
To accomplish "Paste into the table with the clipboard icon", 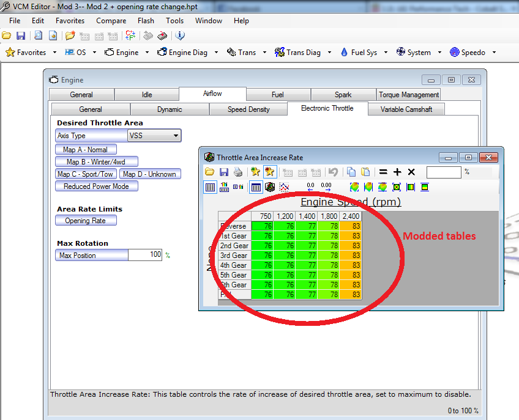I will (365, 172).
